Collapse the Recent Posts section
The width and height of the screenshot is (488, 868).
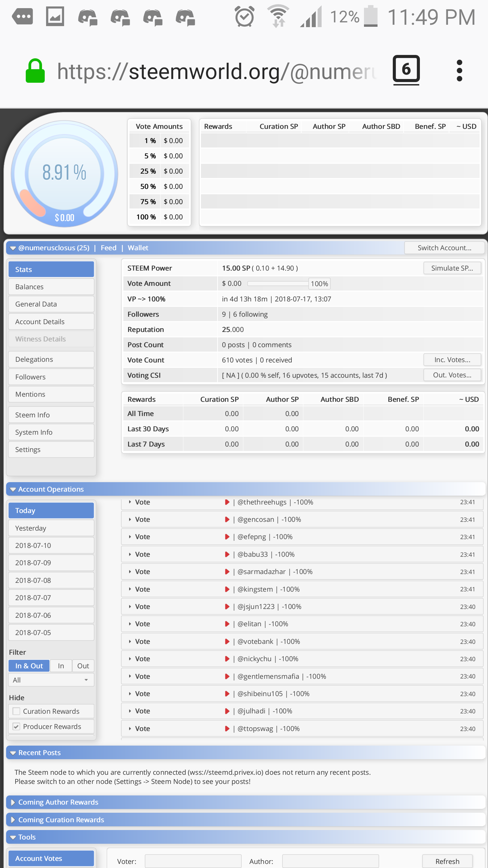(13, 753)
